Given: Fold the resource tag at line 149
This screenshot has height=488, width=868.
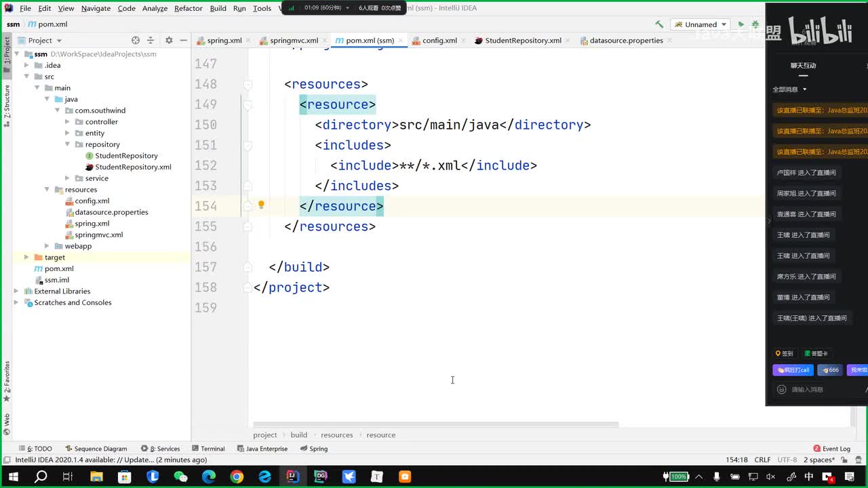Looking at the screenshot, I should pyautogui.click(x=248, y=104).
